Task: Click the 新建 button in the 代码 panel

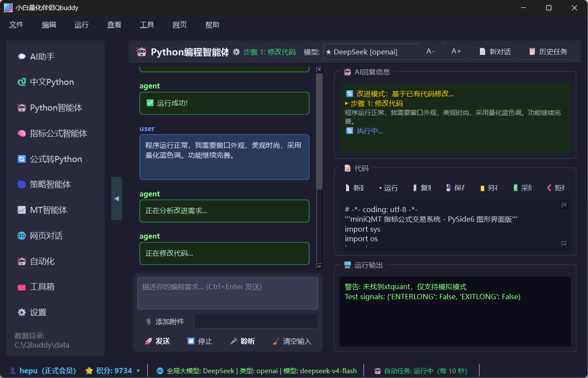Action: [x=354, y=188]
